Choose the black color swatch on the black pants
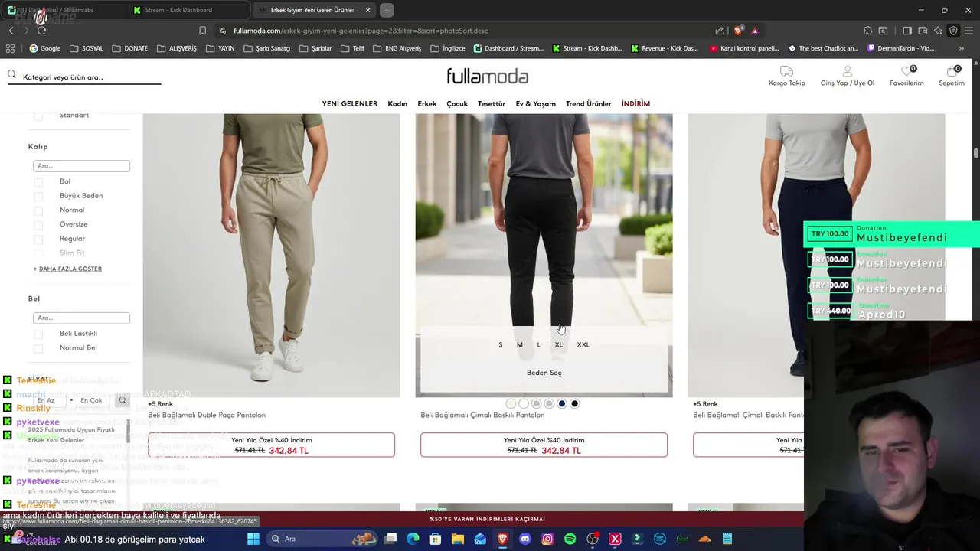This screenshot has height=551, width=980. coord(575,403)
